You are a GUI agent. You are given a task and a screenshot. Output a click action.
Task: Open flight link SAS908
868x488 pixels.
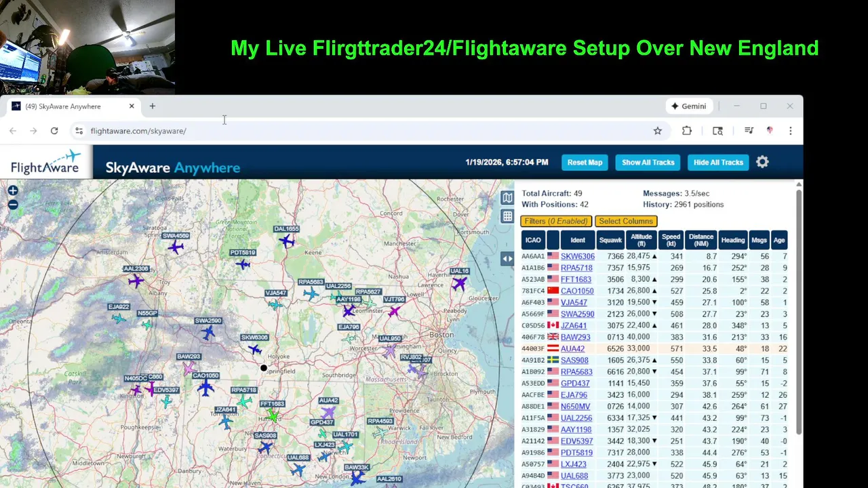(574, 360)
